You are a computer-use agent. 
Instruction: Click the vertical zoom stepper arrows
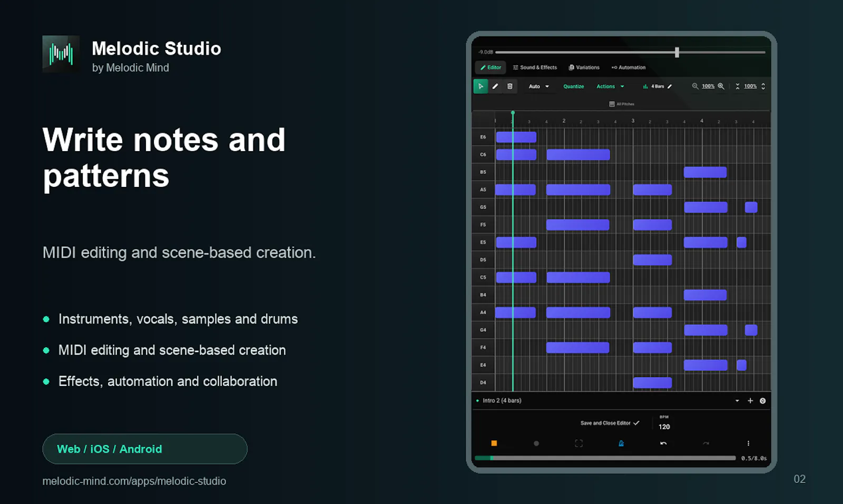(763, 86)
